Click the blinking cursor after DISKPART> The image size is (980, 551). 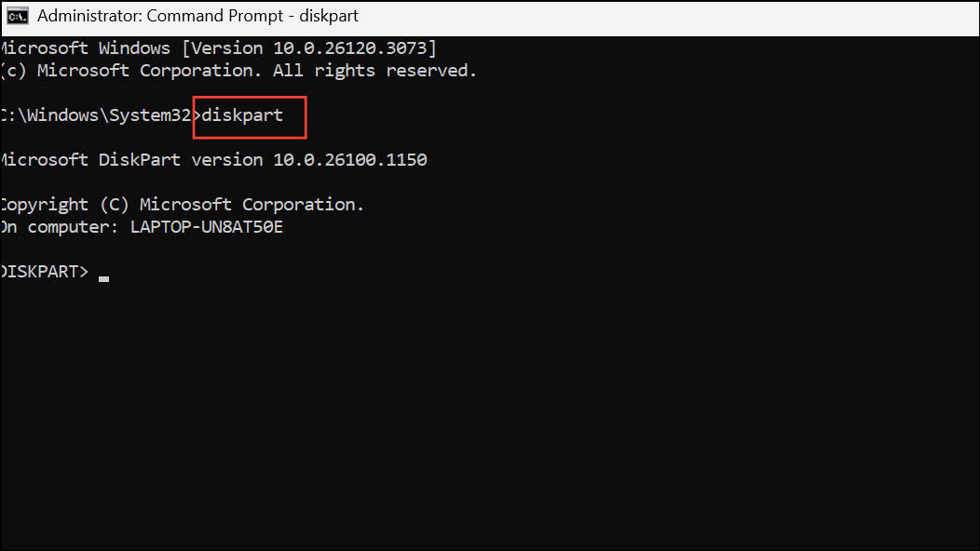click(x=104, y=276)
